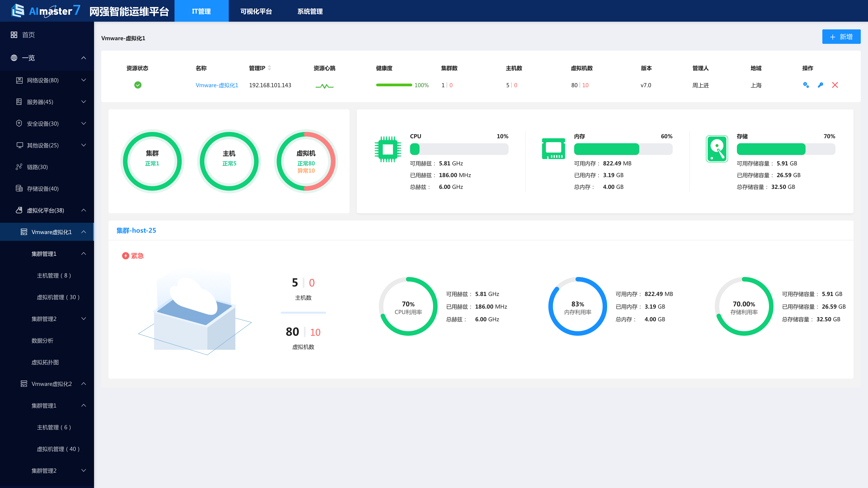Click the 其他设备 monitor icon
This screenshot has height=488, width=868.
tap(19, 145)
